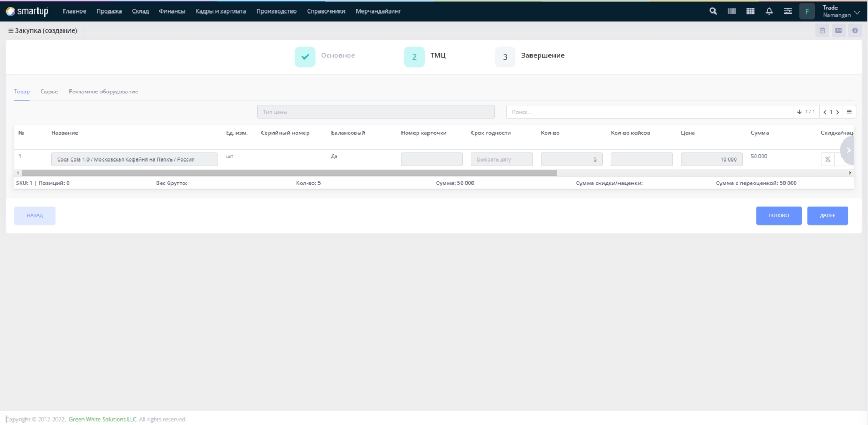Open notifications bell icon
This screenshot has height=425, width=868.
[769, 11]
